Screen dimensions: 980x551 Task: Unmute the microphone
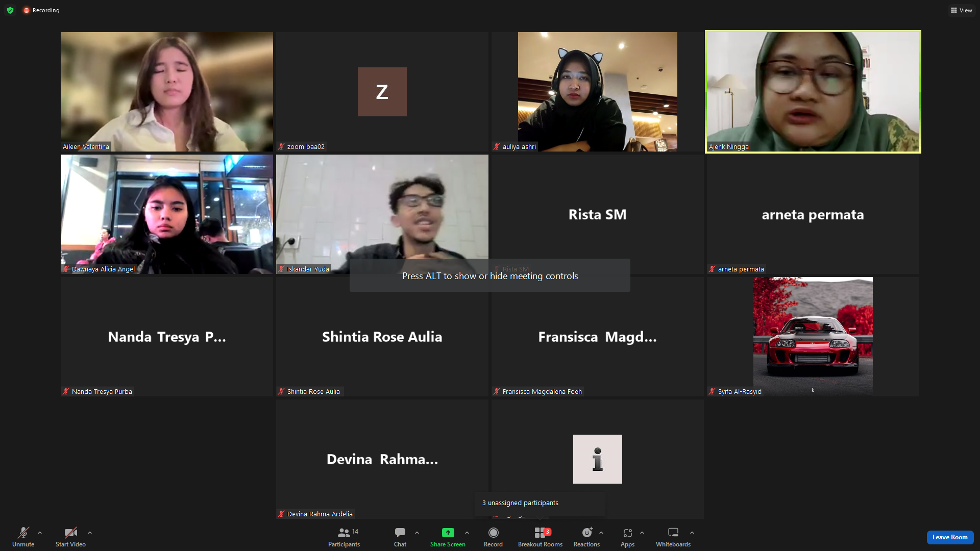pos(23,537)
